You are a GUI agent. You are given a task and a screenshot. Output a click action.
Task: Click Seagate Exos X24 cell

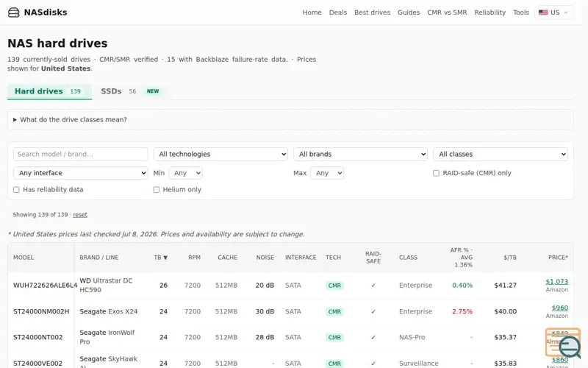click(x=108, y=311)
